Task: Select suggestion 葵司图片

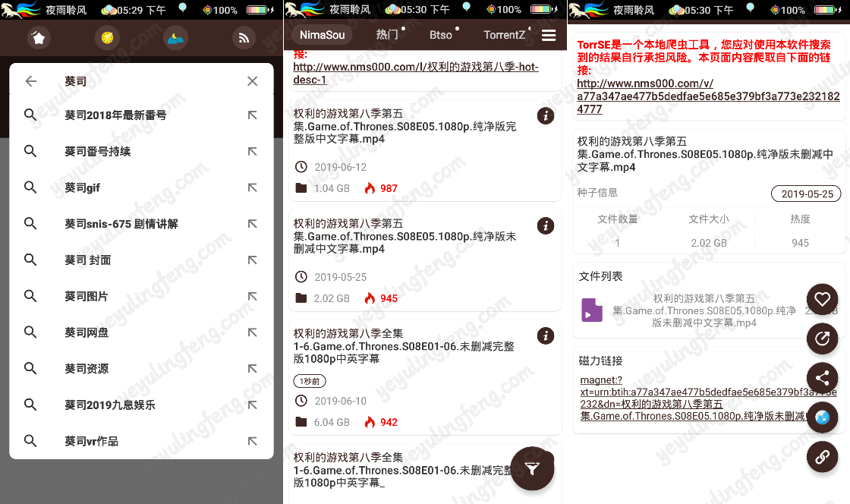Action: (141, 297)
